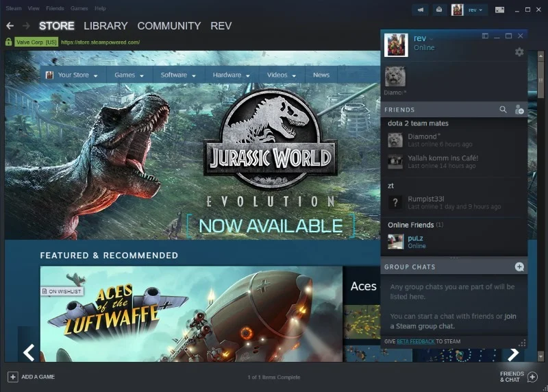Open chat with Yallah komm ins Café!
This screenshot has height=392, width=548.
(454, 162)
